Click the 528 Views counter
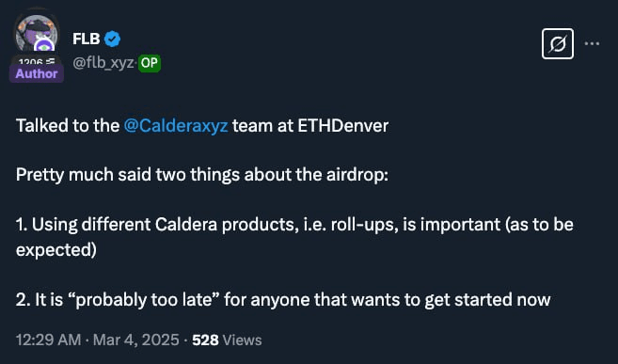The height and width of the screenshot is (364, 618). pyautogui.click(x=227, y=340)
